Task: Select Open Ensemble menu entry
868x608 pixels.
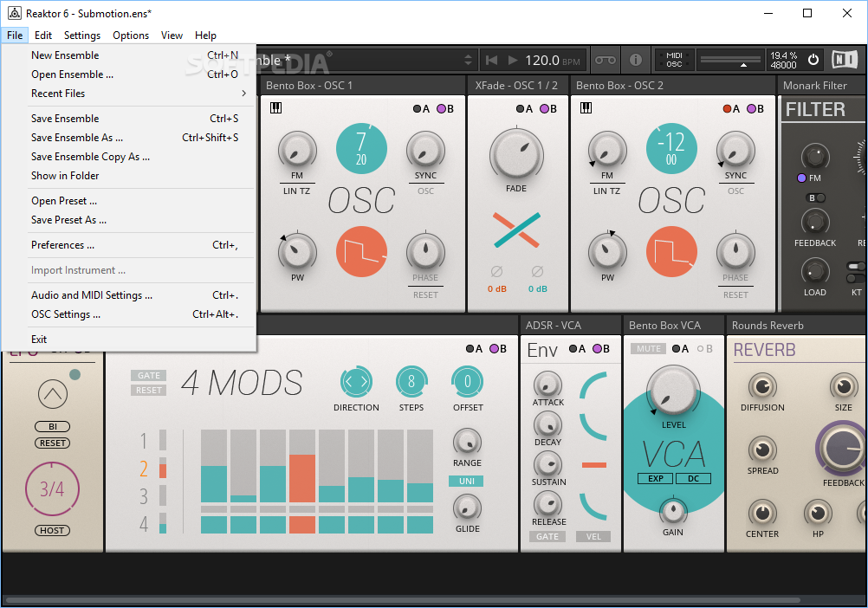Action: [x=129, y=74]
